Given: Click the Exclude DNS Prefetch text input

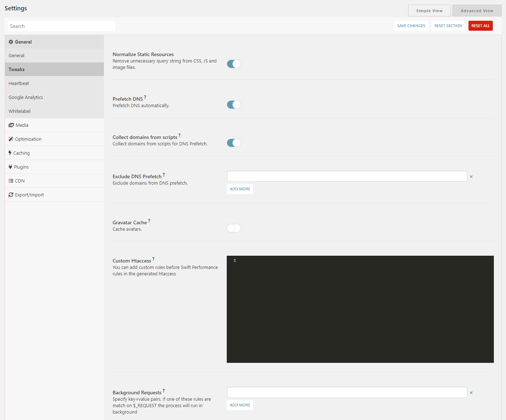Looking at the screenshot, I should [347, 176].
